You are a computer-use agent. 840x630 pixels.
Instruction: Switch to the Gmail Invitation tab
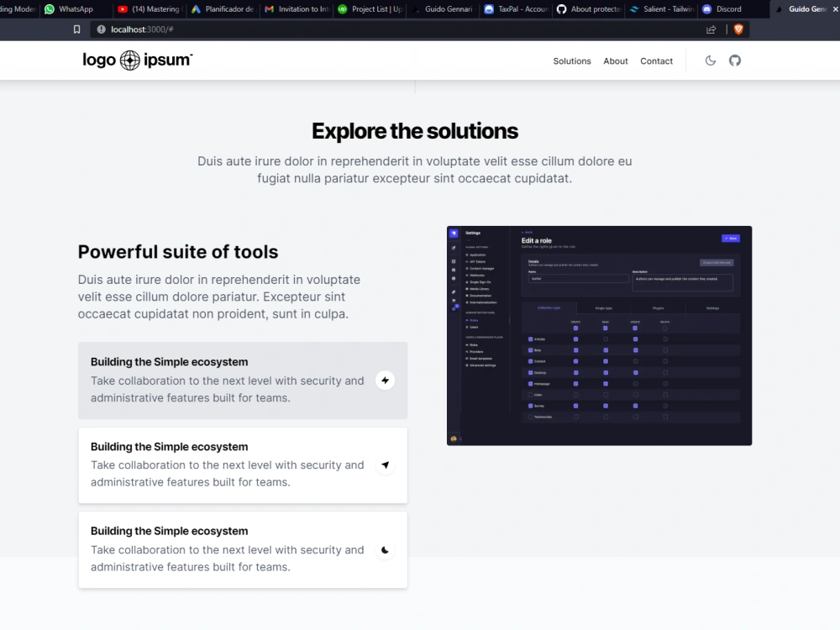coord(297,9)
